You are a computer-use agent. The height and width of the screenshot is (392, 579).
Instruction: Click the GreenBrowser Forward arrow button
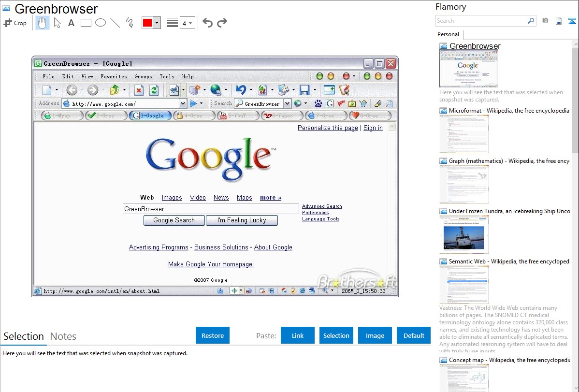(x=93, y=90)
